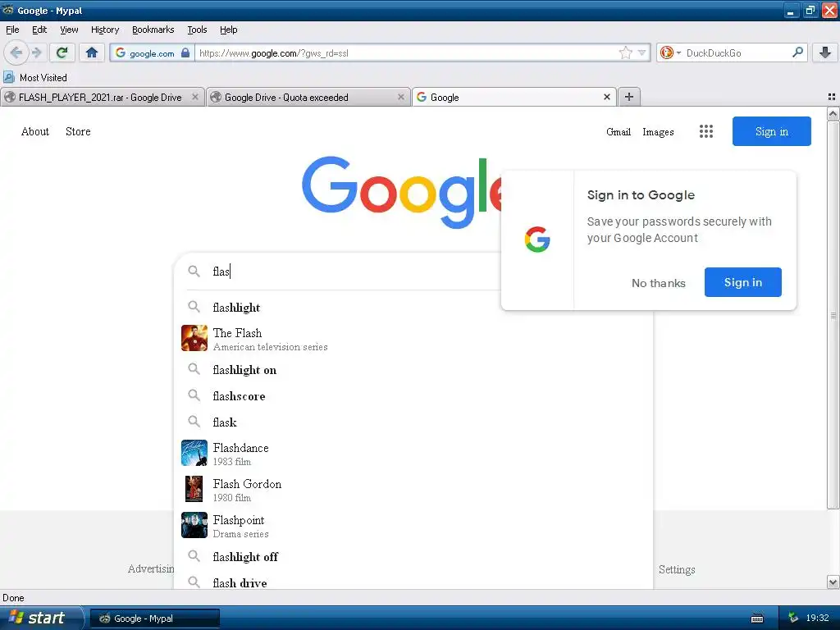The image size is (840, 630).
Task: Open the Google apps grid icon
Action: (x=706, y=131)
